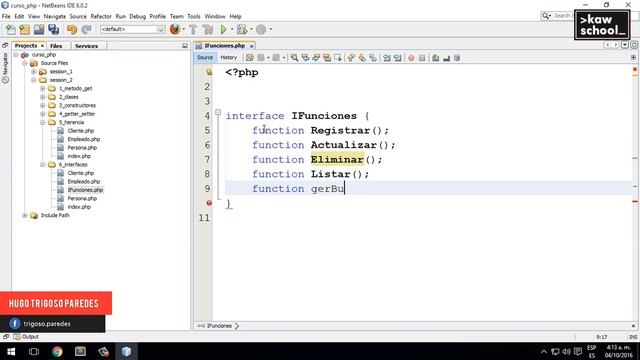Collapse the 6_interfaces folder
This screenshot has width=640, height=360.
(x=42, y=164)
